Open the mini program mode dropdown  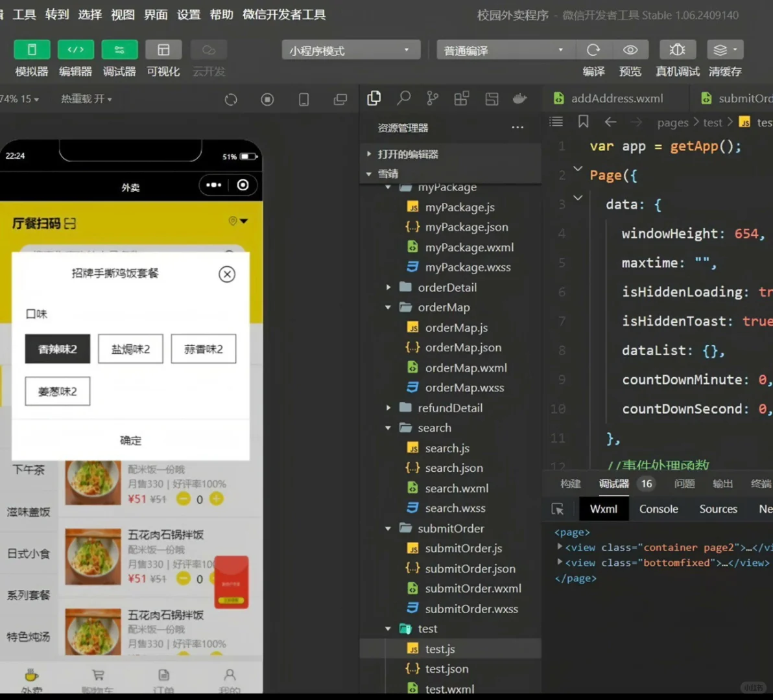[351, 51]
